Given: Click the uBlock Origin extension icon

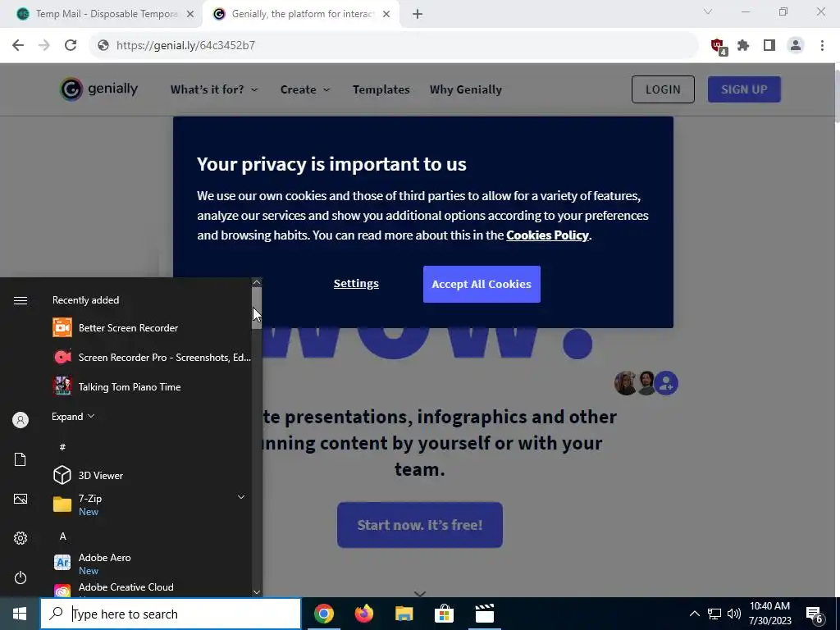Looking at the screenshot, I should point(719,46).
